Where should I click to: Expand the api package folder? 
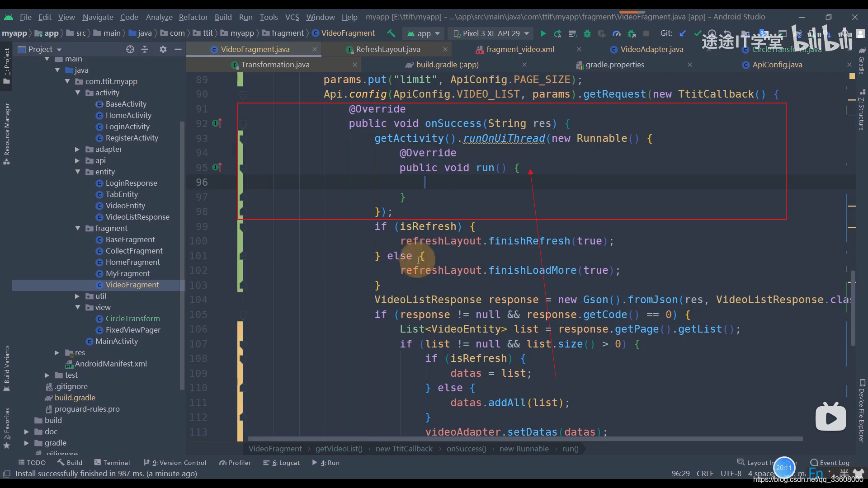point(77,160)
